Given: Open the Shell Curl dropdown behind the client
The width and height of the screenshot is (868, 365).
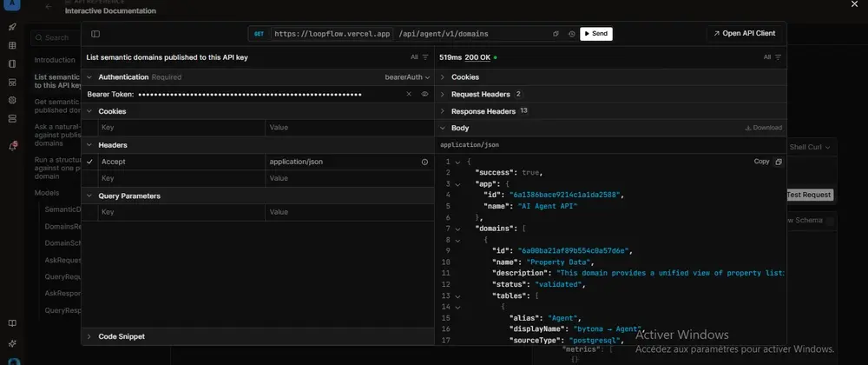Looking at the screenshot, I should (x=810, y=148).
